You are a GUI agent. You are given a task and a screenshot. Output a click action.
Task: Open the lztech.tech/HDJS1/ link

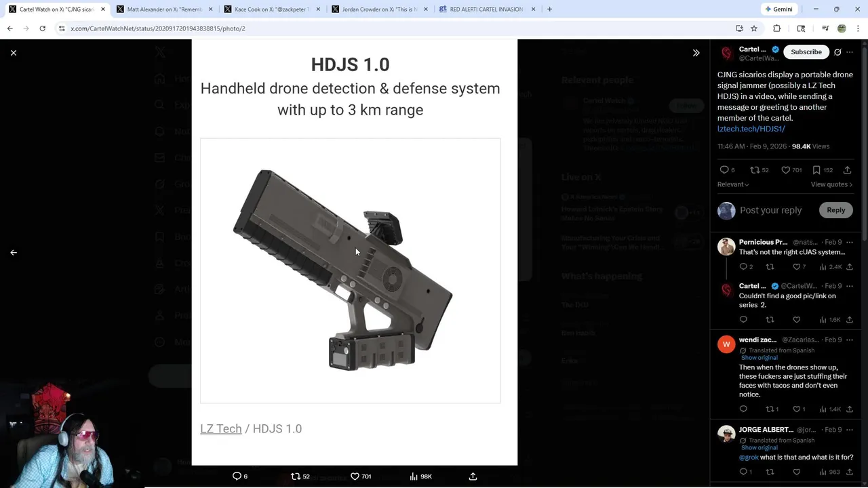(x=751, y=129)
